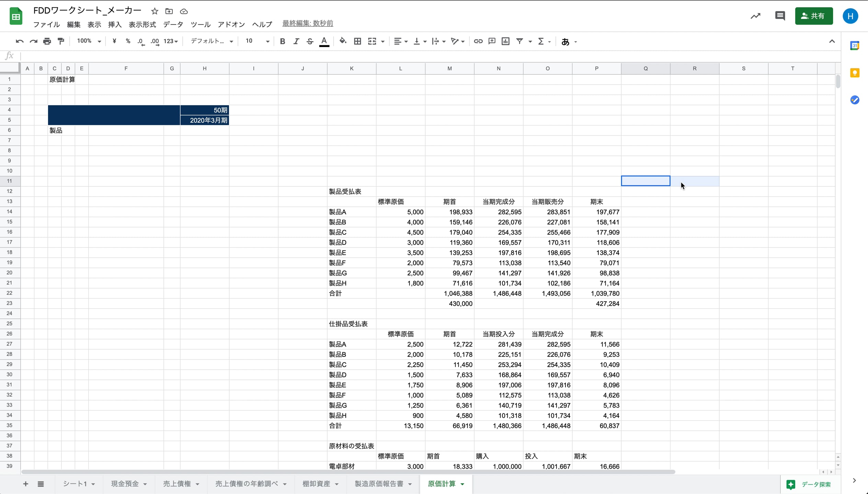Image resolution: width=868 pixels, height=494 pixels.
Task: Select the paint format tool
Action: click(61, 41)
